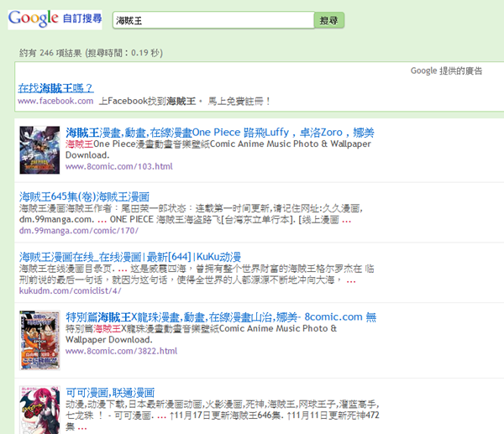Viewport: 504px width, 434px height.
Task: Open the ad link 在找海賊王嗎？
Action: tap(56, 87)
